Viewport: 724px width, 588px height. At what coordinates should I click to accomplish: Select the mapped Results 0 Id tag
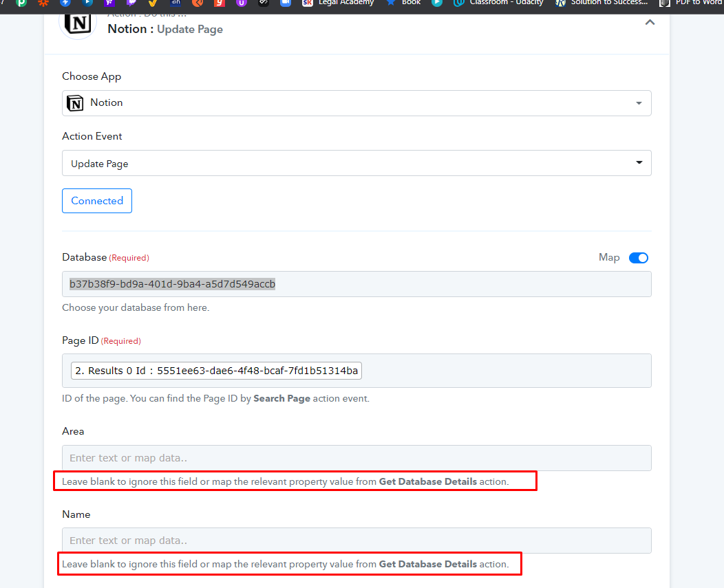point(216,371)
